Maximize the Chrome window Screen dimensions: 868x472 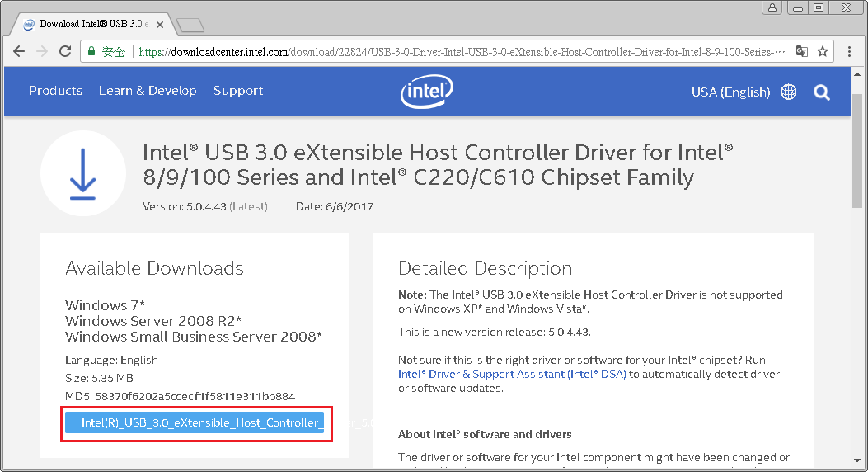819,7
